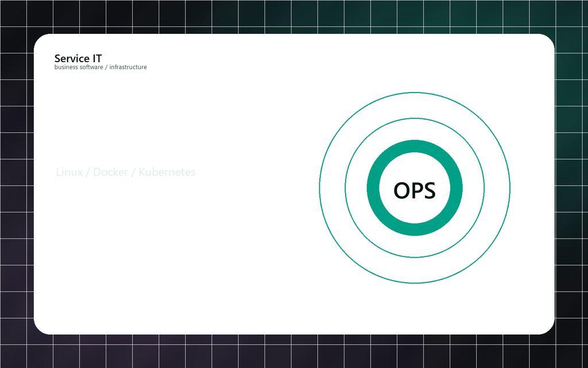Select the Linux / Docker / Kubernetes line
The image size is (588, 368).
tap(125, 172)
